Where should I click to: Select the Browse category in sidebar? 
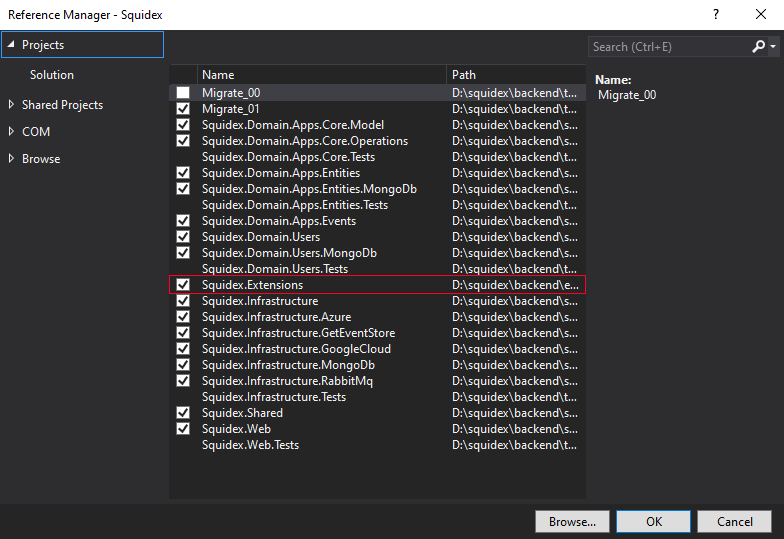pos(41,158)
